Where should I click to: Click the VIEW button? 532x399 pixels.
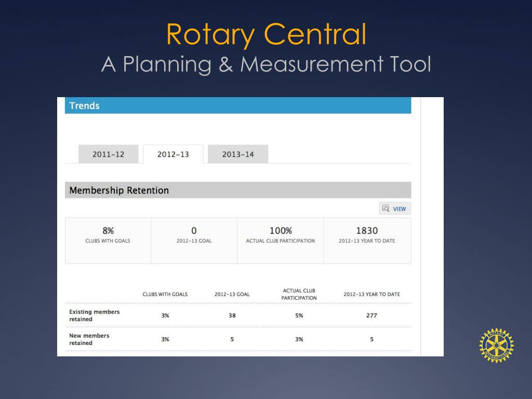tap(395, 209)
